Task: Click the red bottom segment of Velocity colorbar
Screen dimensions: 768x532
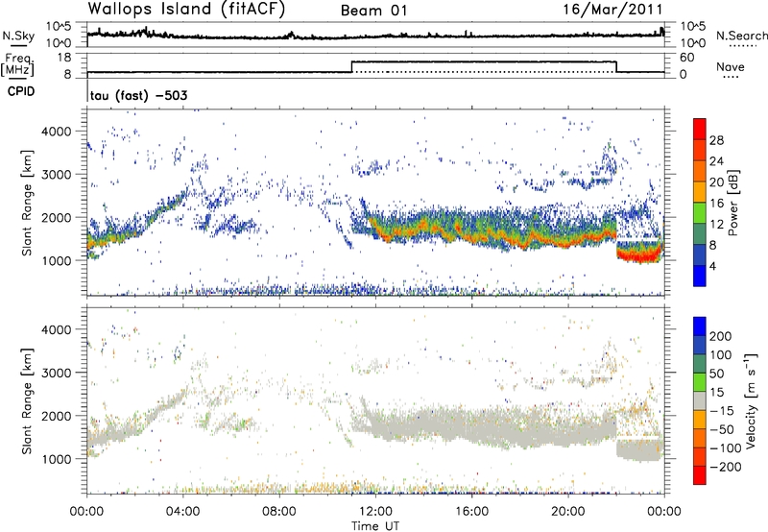Action: pyautogui.click(x=700, y=475)
